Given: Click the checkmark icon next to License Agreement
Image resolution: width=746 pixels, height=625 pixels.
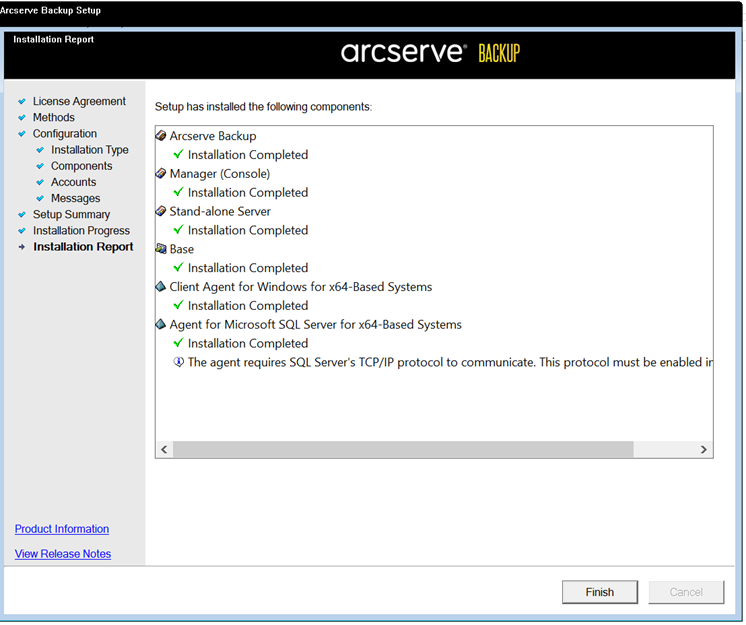Looking at the screenshot, I should tap(22, 101).
